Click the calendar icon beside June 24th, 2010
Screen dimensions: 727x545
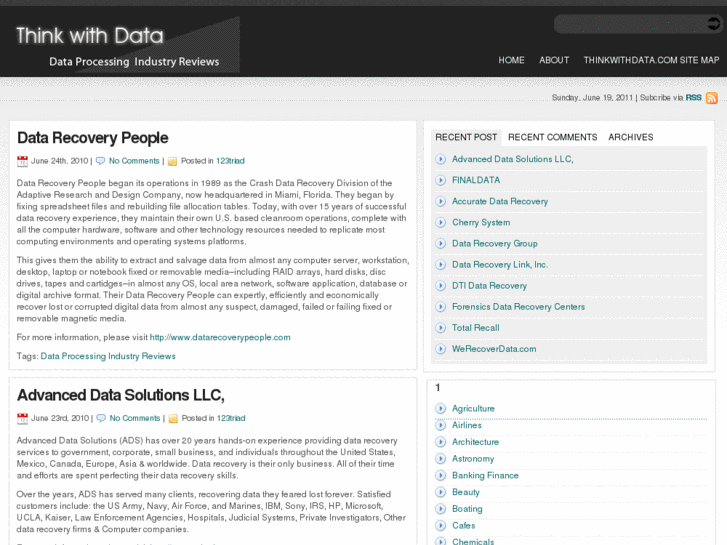(x=22, y=161)
